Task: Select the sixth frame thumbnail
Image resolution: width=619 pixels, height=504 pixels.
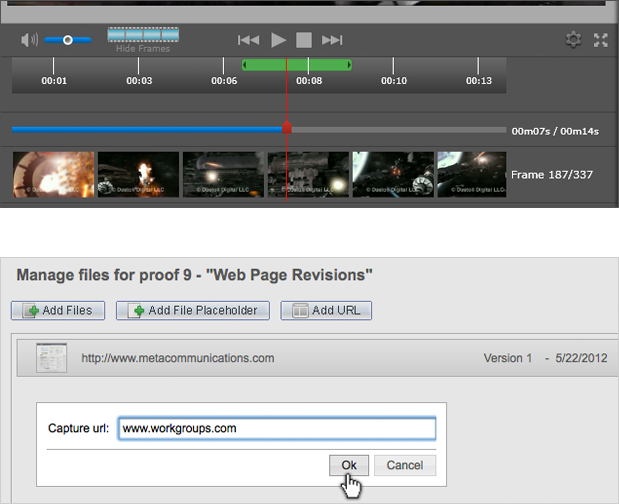Action: click(472, 174)
